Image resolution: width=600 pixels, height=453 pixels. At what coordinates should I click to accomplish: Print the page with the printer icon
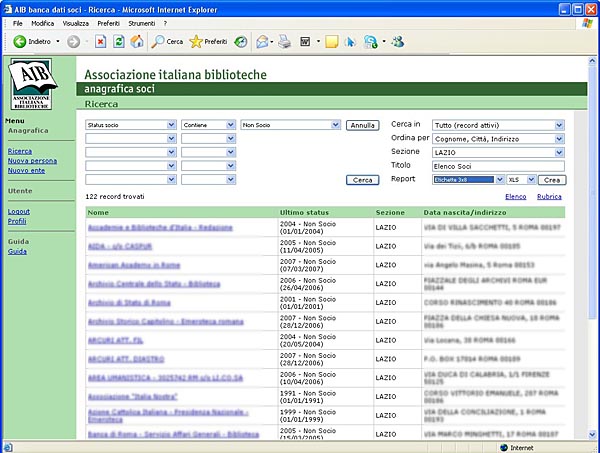click(x=284, y=41)
